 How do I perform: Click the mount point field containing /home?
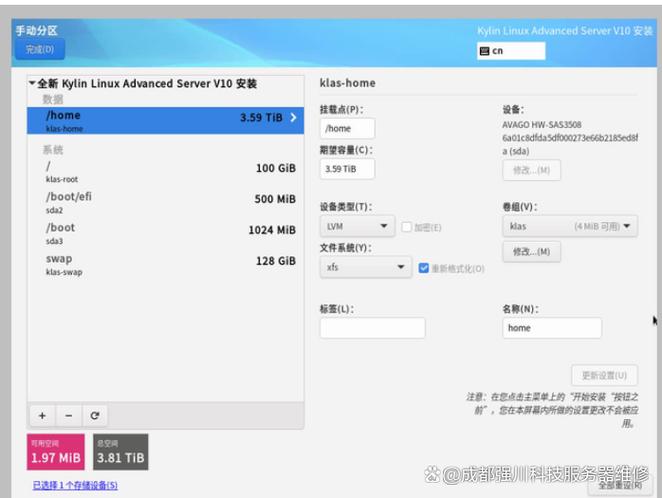tap(347, 128)
